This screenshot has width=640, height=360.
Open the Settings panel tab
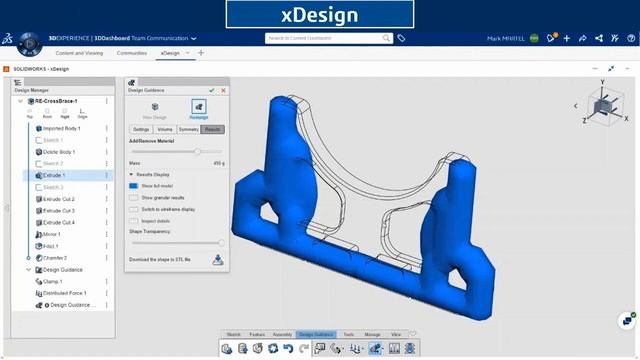(141, 129)
